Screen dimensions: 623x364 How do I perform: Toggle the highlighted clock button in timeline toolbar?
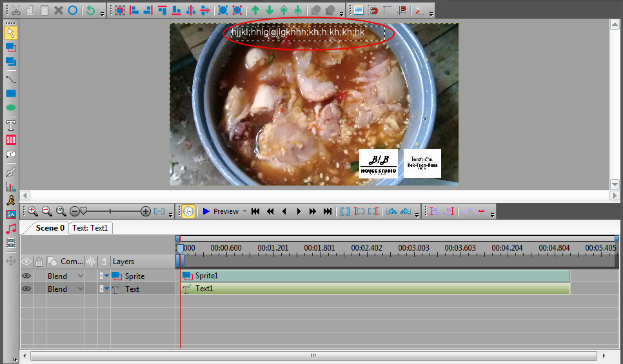(x=188, y=211)
